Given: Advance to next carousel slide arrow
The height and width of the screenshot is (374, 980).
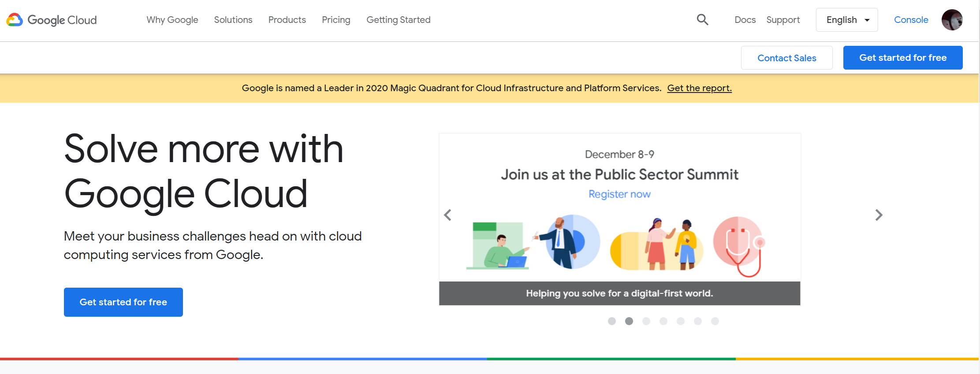Looking at the screenshot, I should pyautogui.click(x=879, y=215).
